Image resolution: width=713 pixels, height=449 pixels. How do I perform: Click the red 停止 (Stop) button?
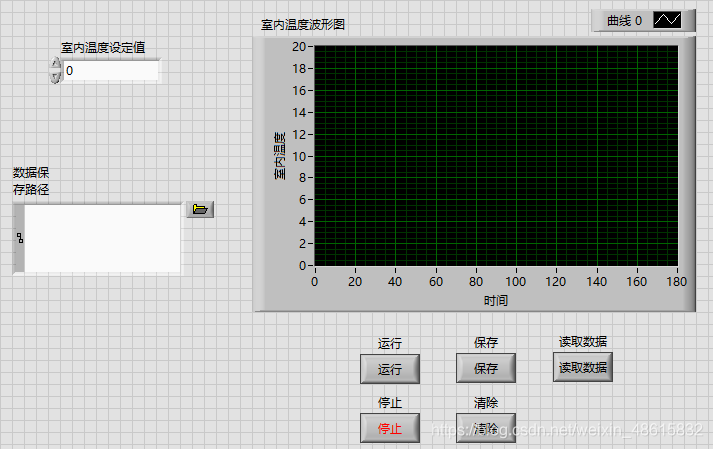(390, 428)
